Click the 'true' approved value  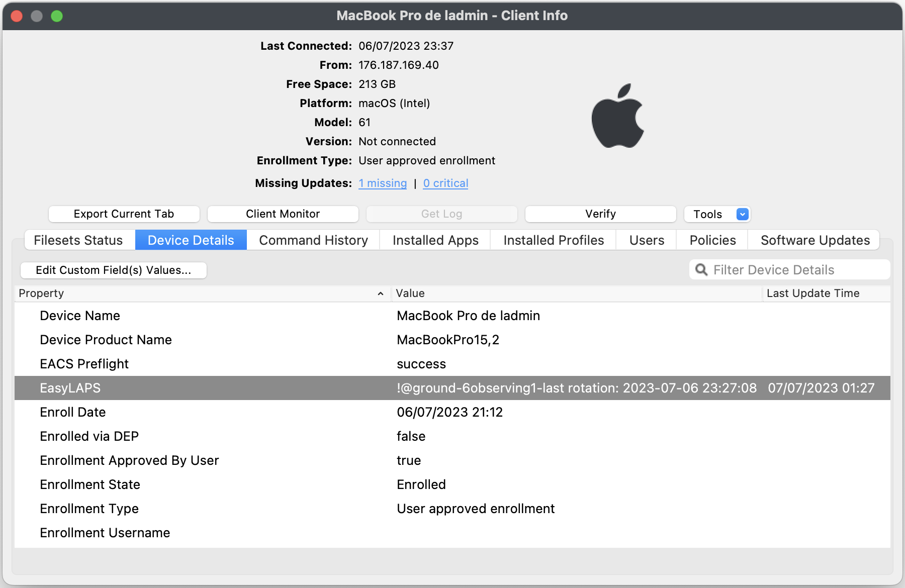(x=409, y=460)
